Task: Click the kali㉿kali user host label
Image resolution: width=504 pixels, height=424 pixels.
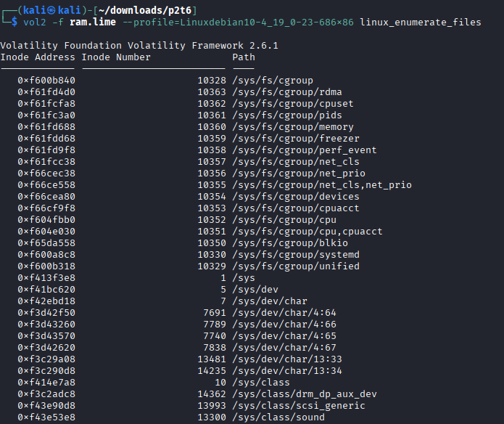Action: point(43,7)
